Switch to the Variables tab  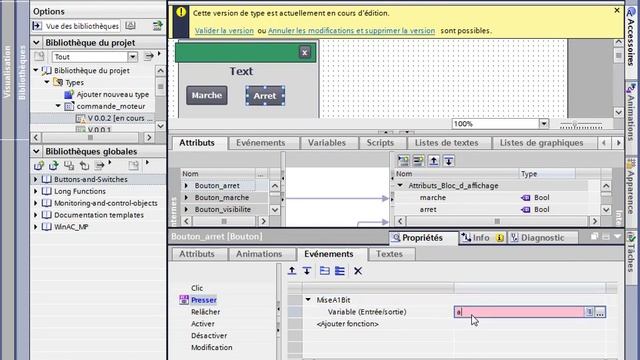327,143
